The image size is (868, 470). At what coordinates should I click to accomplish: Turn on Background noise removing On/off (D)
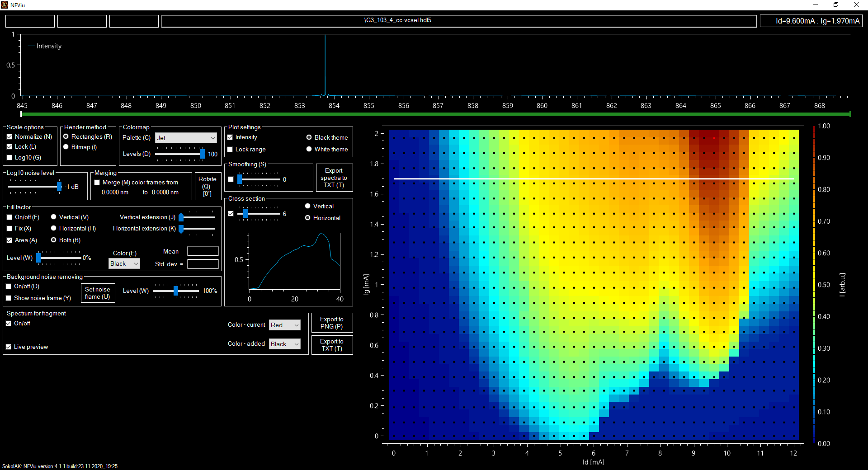point(9,287)
